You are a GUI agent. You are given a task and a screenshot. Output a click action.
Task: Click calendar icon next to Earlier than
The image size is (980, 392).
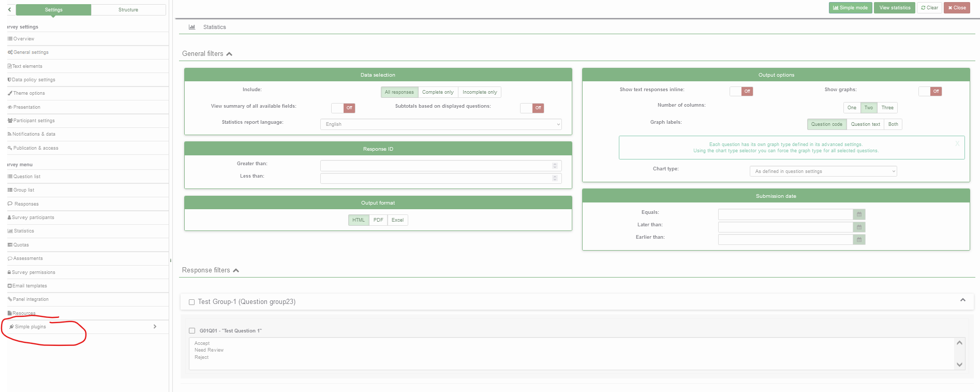coord(859,240)
